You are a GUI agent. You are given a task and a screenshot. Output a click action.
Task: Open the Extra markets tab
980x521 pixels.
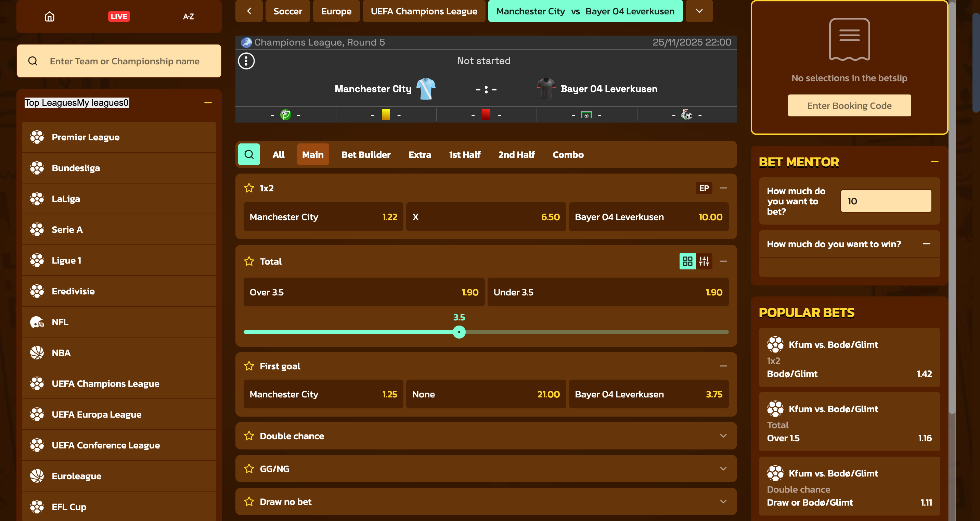tap(420, 154)
